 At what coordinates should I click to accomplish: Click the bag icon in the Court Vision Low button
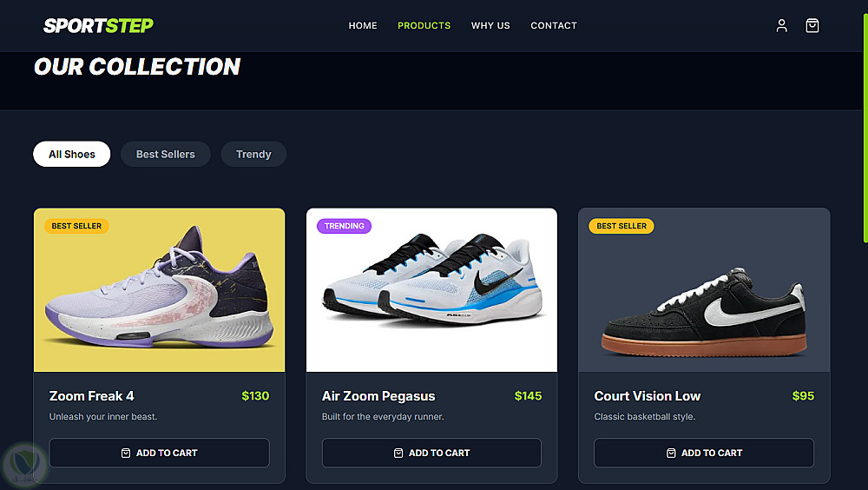pyautogui.click(x=671, y=453)
